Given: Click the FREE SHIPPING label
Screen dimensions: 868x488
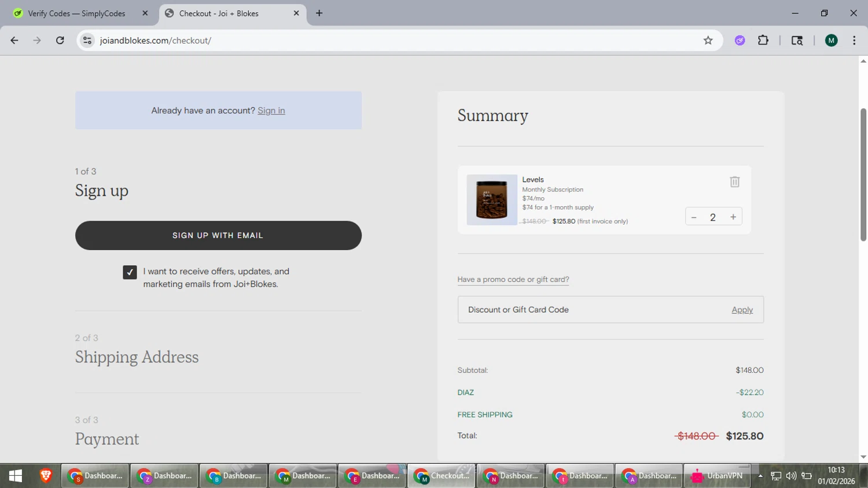Looking at the screenshot, I should click(485, 415).
